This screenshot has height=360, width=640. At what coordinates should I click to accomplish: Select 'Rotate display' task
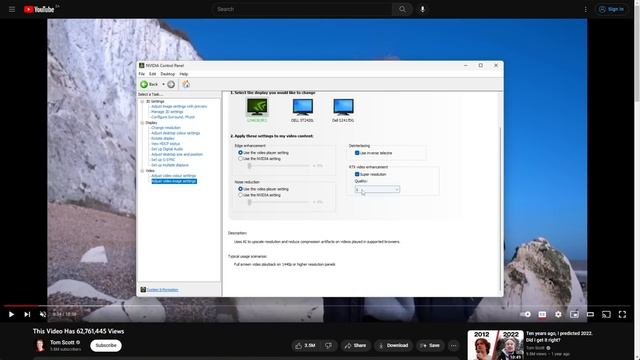[163, 138]
